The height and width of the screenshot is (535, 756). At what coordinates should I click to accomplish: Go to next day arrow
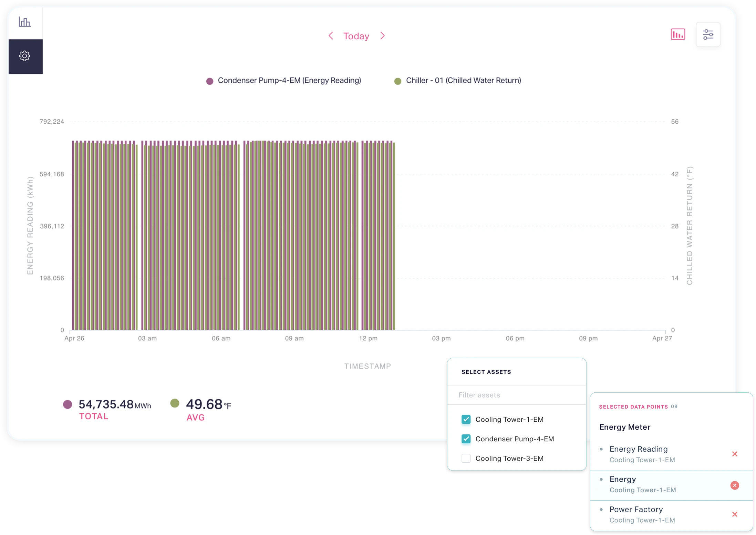(382, 36)
